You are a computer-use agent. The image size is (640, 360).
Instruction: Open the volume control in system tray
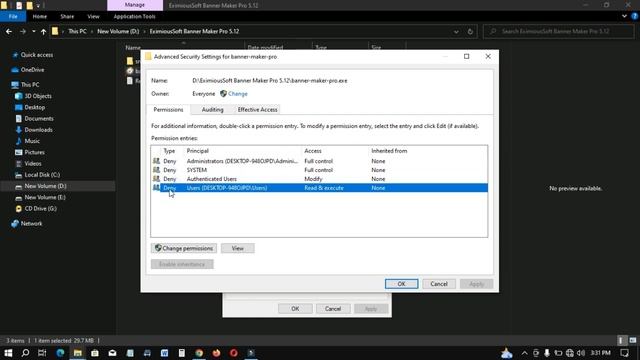click(581, 353)
